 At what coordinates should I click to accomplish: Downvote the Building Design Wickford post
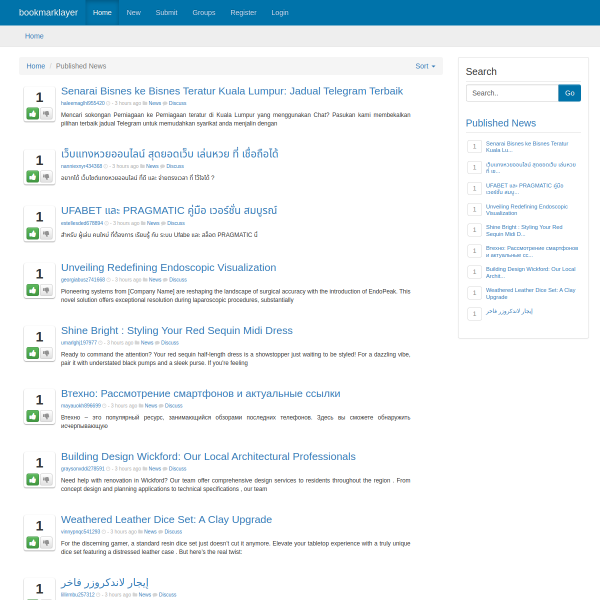point(46,479)
